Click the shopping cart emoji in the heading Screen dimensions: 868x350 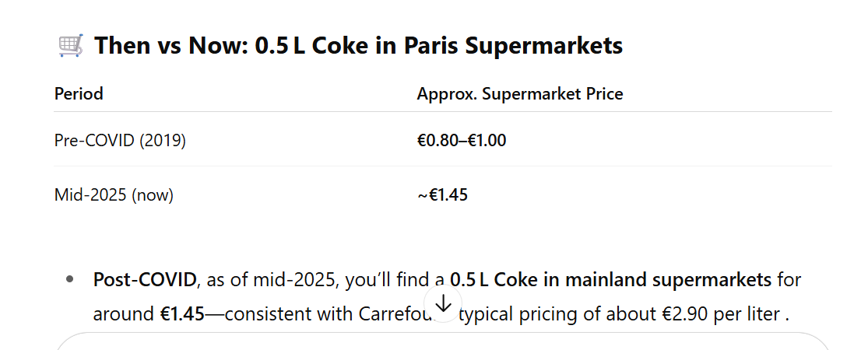coord(71,47)
